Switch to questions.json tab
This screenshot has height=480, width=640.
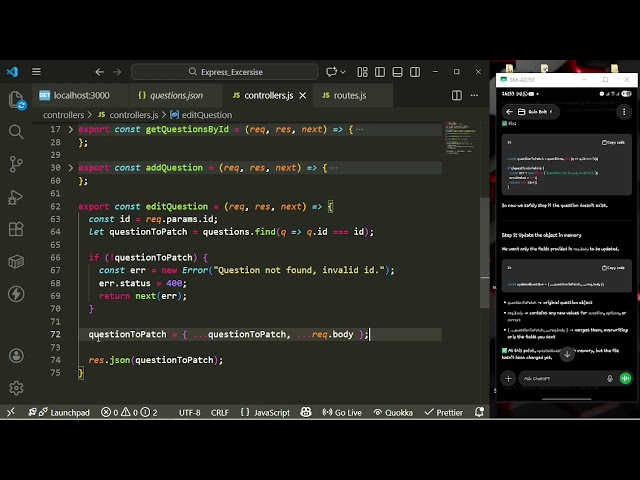click(176, 96)
